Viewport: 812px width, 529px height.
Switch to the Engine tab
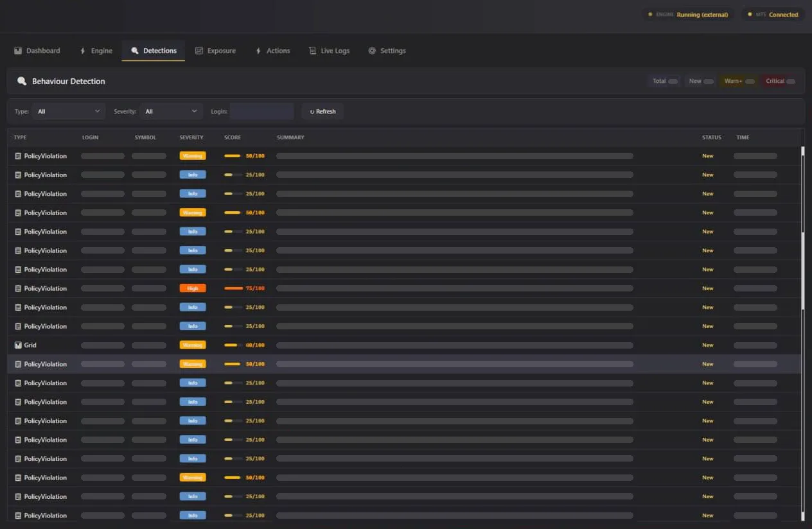(x=96, y=51)
